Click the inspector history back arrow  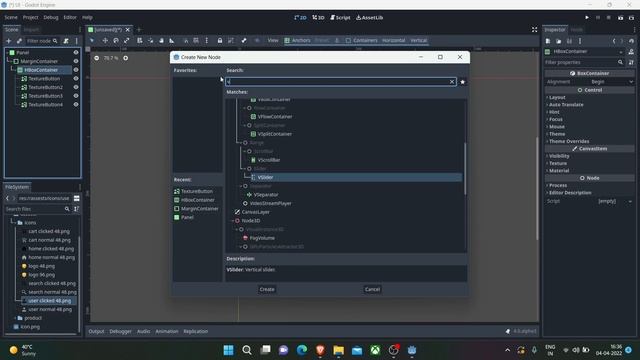point(614,41)
